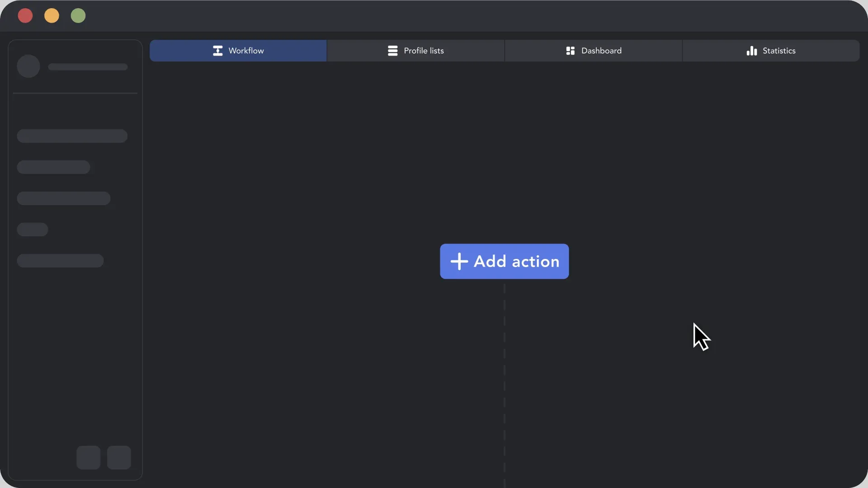Maximize the window with the green button
Screen dimensions: 868x488
[x=78, y=16]
